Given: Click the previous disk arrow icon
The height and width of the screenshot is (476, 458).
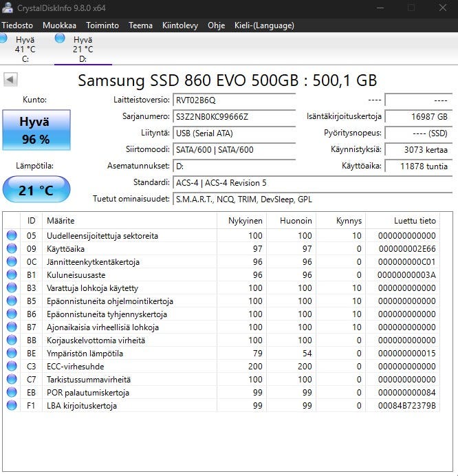Looking at the screenshot, I should click(x=10, y=80).
